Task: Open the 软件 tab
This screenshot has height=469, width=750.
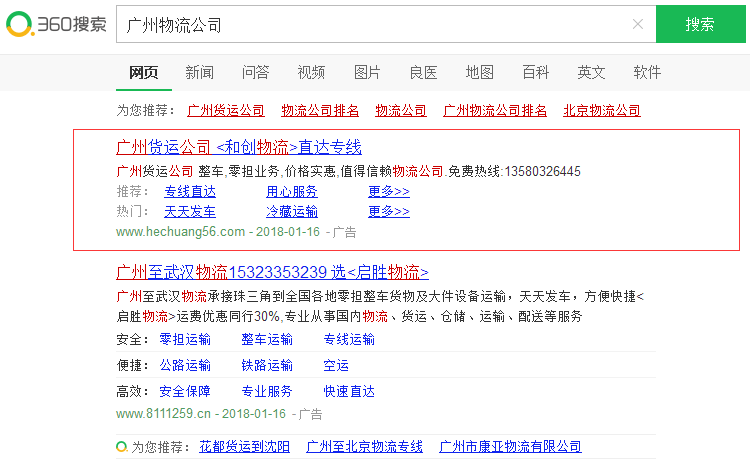Action: [x=647, y=72]
